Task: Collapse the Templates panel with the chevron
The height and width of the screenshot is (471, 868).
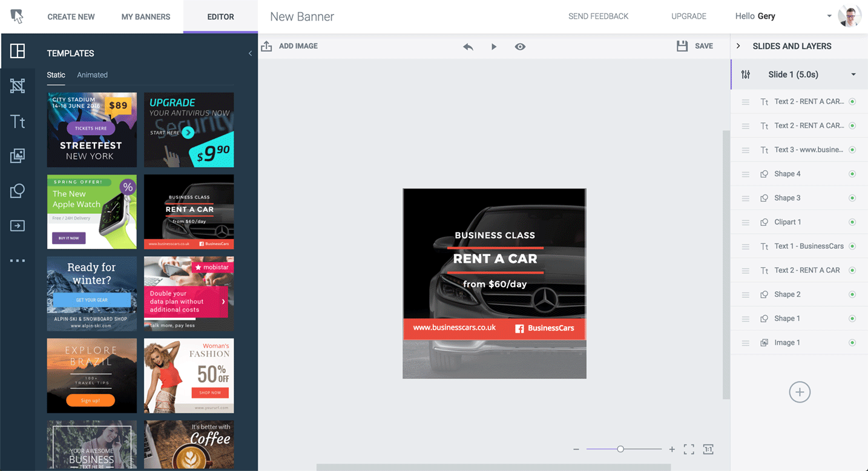Action: pos(250,53)
